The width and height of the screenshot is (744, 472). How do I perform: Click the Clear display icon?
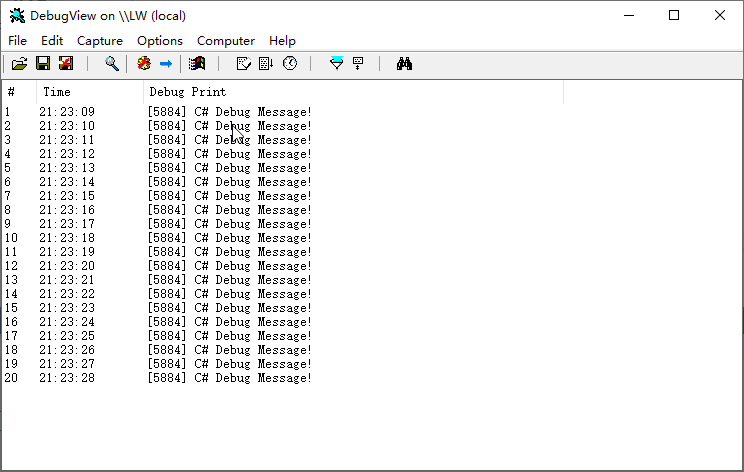pyautogui.click(x=144, y=64)
